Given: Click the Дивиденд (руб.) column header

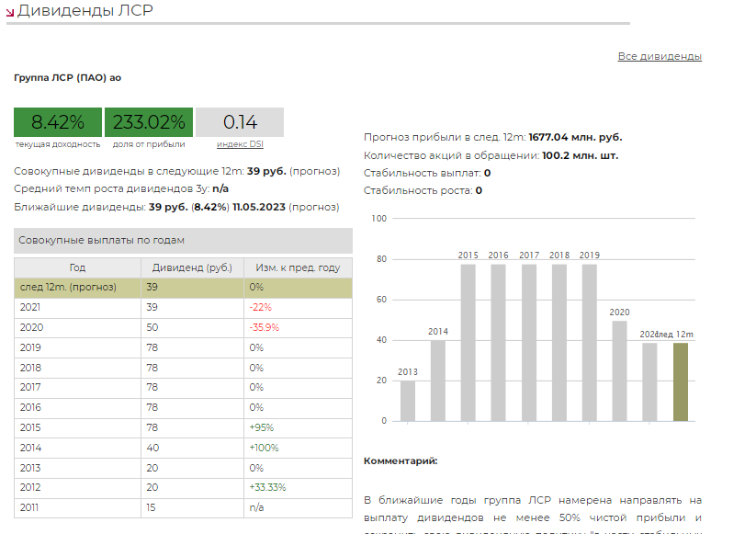Looking at the screenshot, I should click(192, 267).
